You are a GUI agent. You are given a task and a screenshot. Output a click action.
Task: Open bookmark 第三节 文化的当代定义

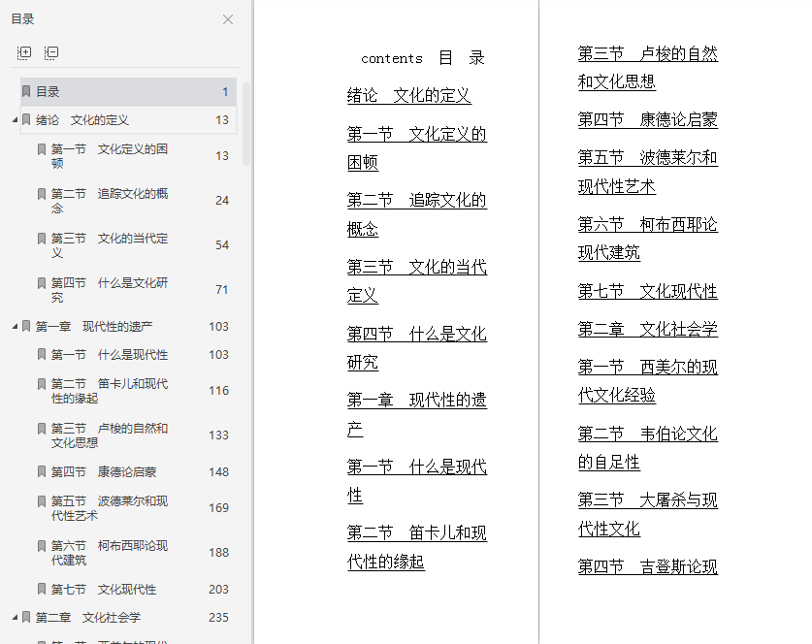110,244
